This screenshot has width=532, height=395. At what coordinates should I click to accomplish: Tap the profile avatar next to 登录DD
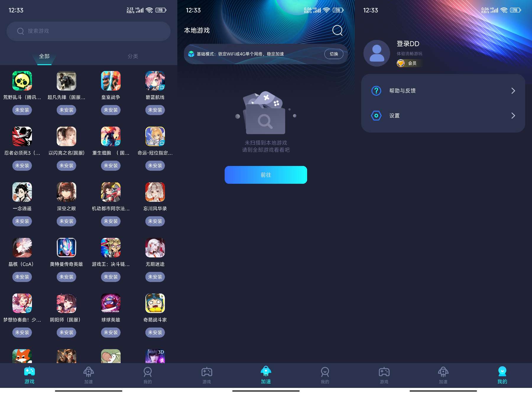tap(377, 53)
